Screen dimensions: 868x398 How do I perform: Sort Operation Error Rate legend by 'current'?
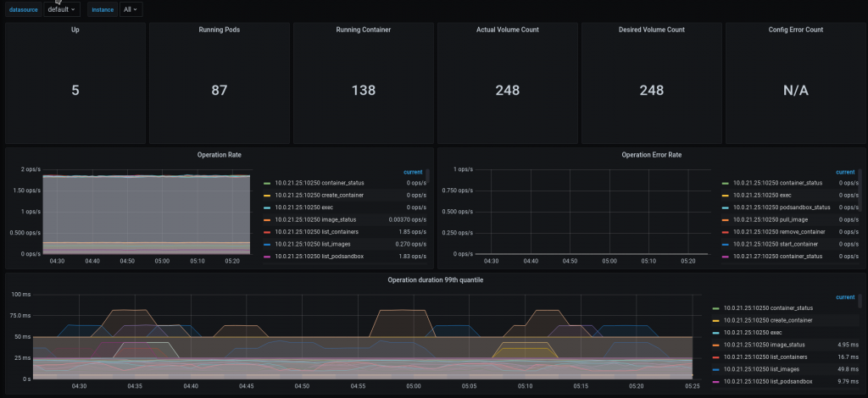[845, 172]
